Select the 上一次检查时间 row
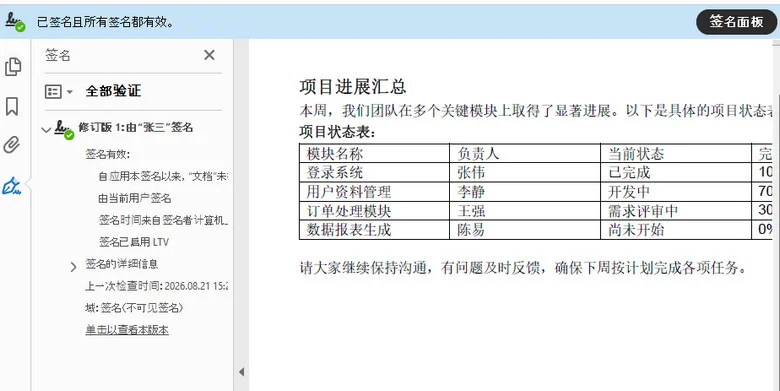 click(x=157, y=286)
